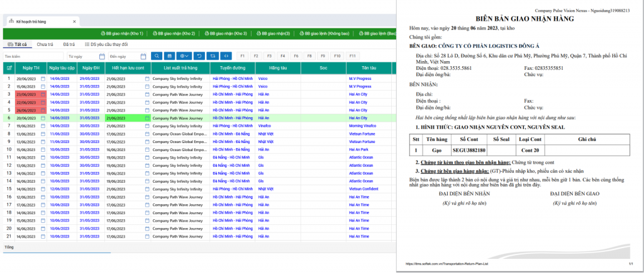This screenshot has width=644, height=274.
Task: Print BB giao nhận (Kho 1)
Action: (x=121, y=33)
